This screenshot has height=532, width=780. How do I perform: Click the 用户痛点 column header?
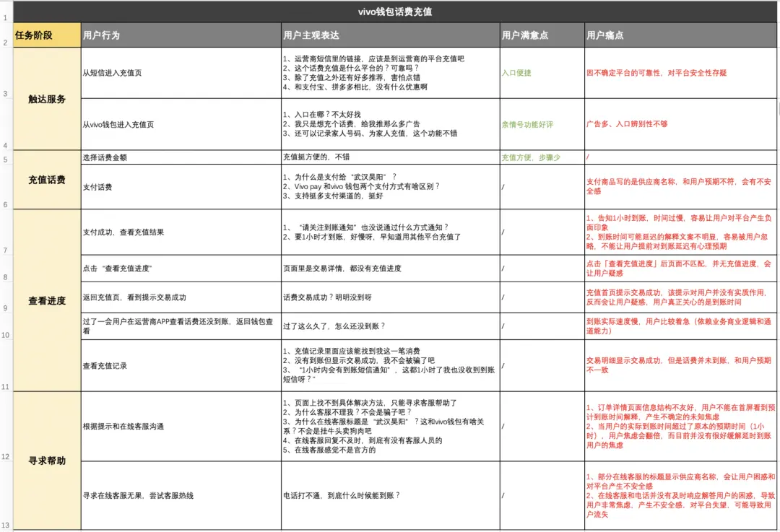click(x=681, y=35)
